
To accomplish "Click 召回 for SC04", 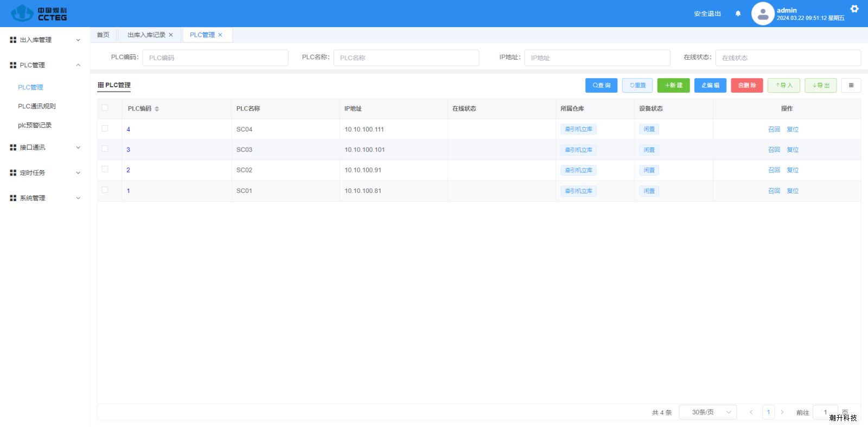I will (x=774, y=130).
